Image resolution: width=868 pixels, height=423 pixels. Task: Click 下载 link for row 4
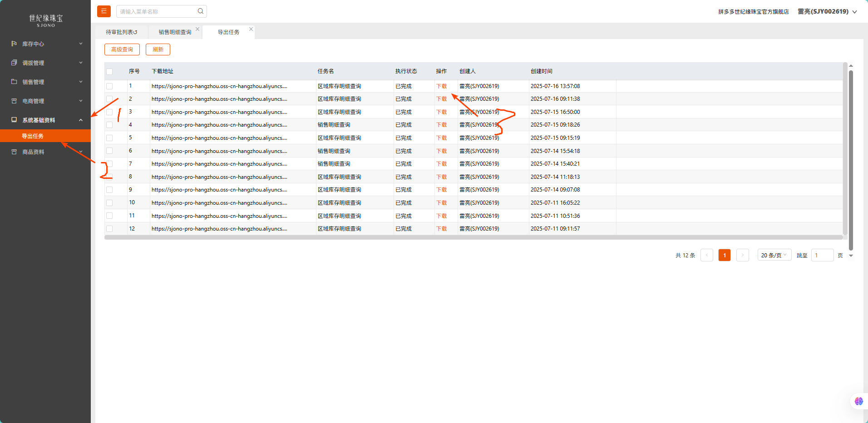pyautogui.click(x=441, y=125)
